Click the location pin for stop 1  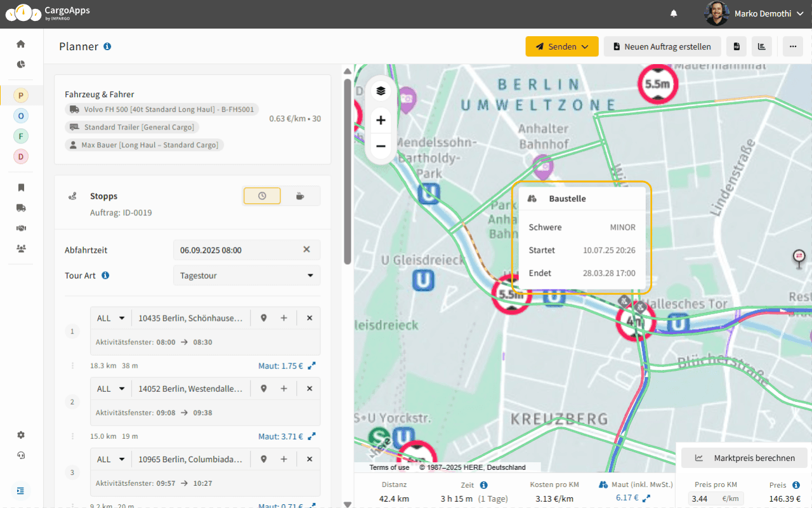point(264,318)
